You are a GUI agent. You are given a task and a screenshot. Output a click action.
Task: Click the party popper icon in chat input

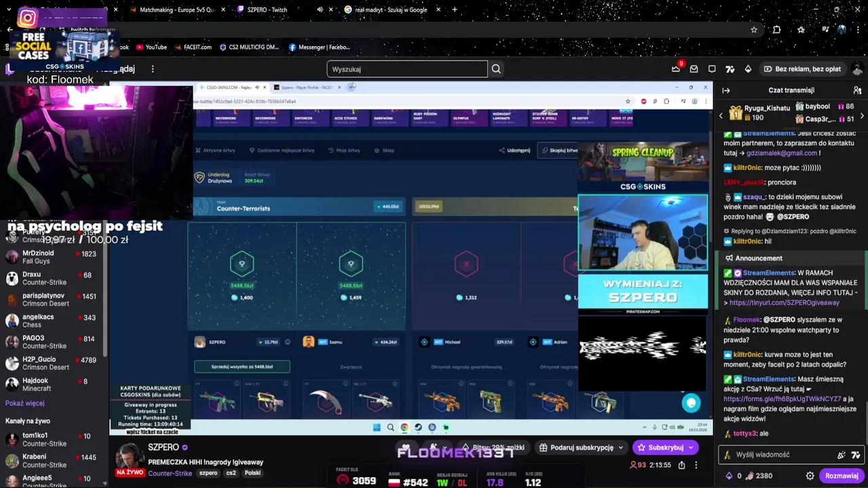pyautogui.click(x=842, y=455)
